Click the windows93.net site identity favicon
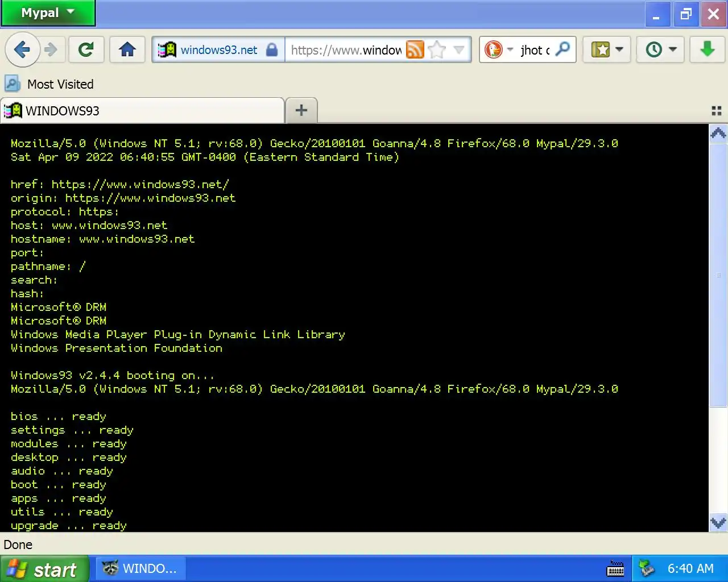The height and width of the screenshot is (582, 728). point(167,50)
